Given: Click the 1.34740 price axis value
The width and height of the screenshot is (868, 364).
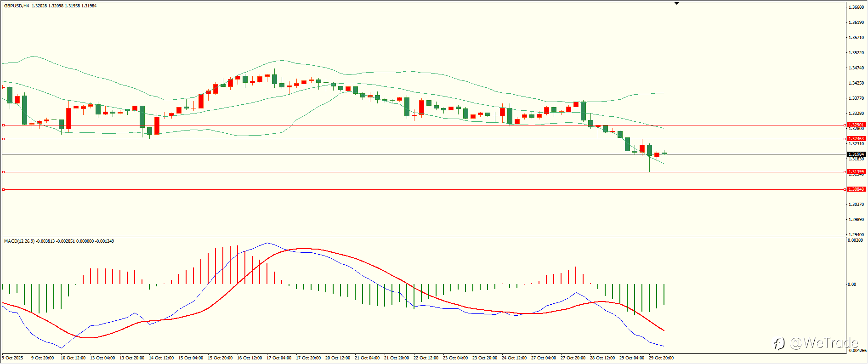Looking at the screenshot, I should (856, 68).
